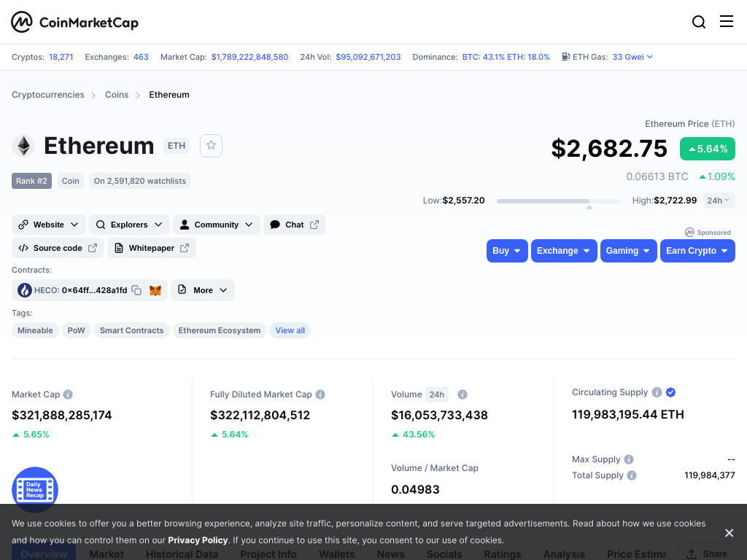Click the Ethereum coin logo icon
The image size is (747, 560).
(x=23, y=146)
